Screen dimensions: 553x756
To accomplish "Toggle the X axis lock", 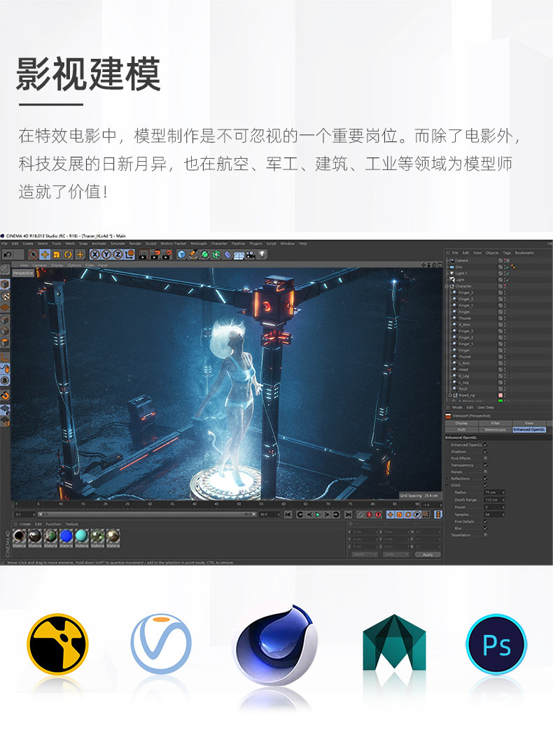I will 95,255.
